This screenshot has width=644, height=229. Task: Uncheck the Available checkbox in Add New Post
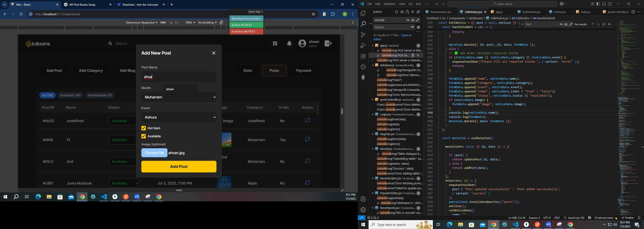tap(144, 136)
